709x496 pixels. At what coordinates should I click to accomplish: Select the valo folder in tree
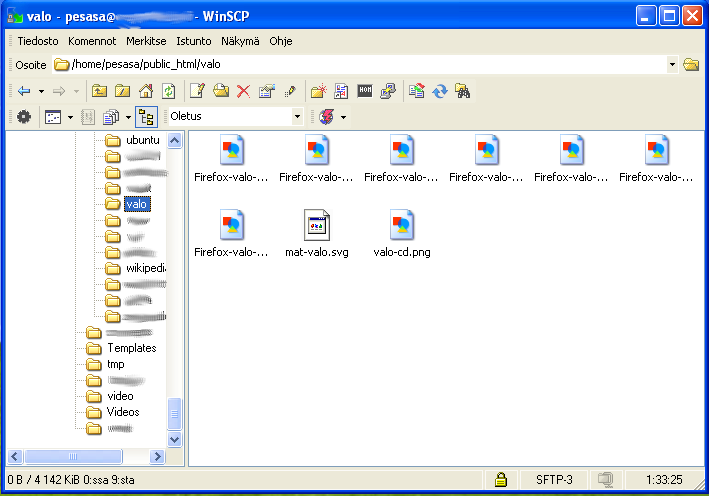137,204
